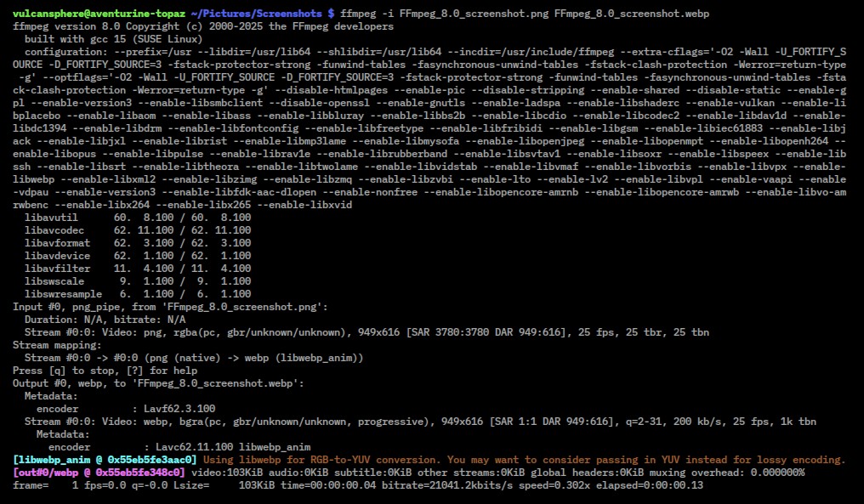Click 'elapsed=0:00:00.13' in the last line
This screenshot has height=504, width=864.
650,485
